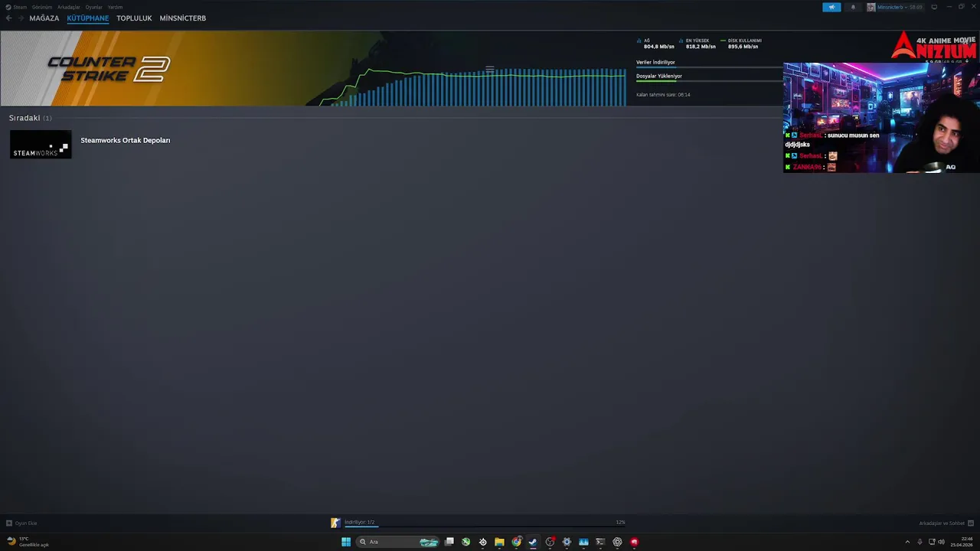Click the bottom download progress bar
980x551 pixels.
tap(485, 527)
